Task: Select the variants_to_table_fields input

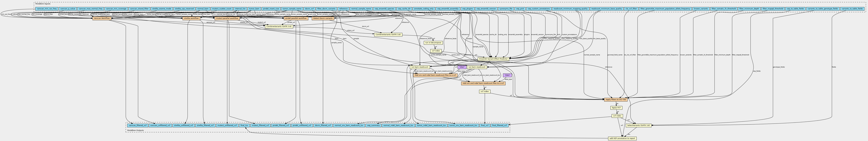Action: tap(852, 9)
